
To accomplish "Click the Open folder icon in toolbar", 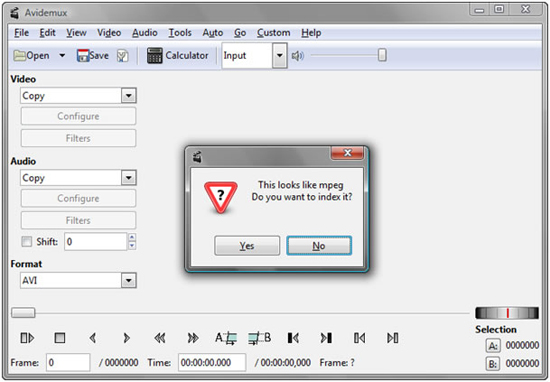I will (20, 55).
